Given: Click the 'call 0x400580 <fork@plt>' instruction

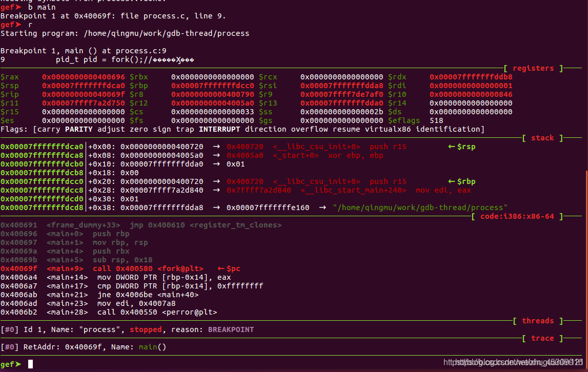Looking at the screenshot, I should (x=148, y=268).
